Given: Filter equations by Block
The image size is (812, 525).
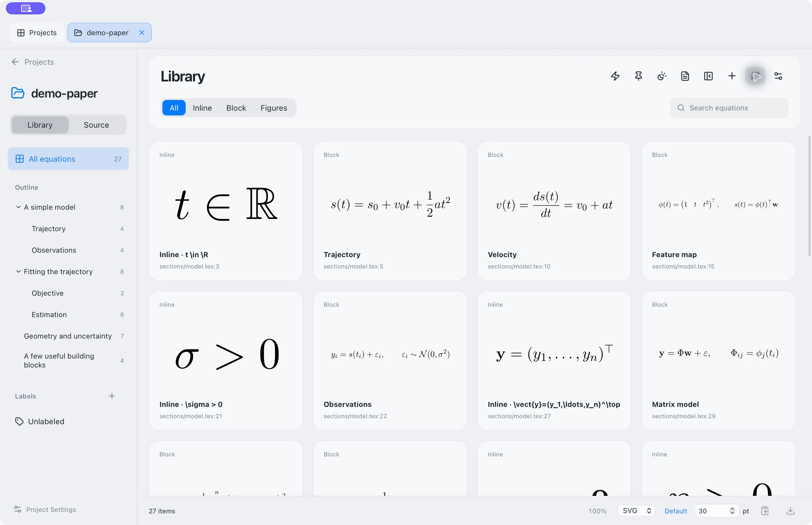Looking at the screenshot, I should (x=236, y=108).
